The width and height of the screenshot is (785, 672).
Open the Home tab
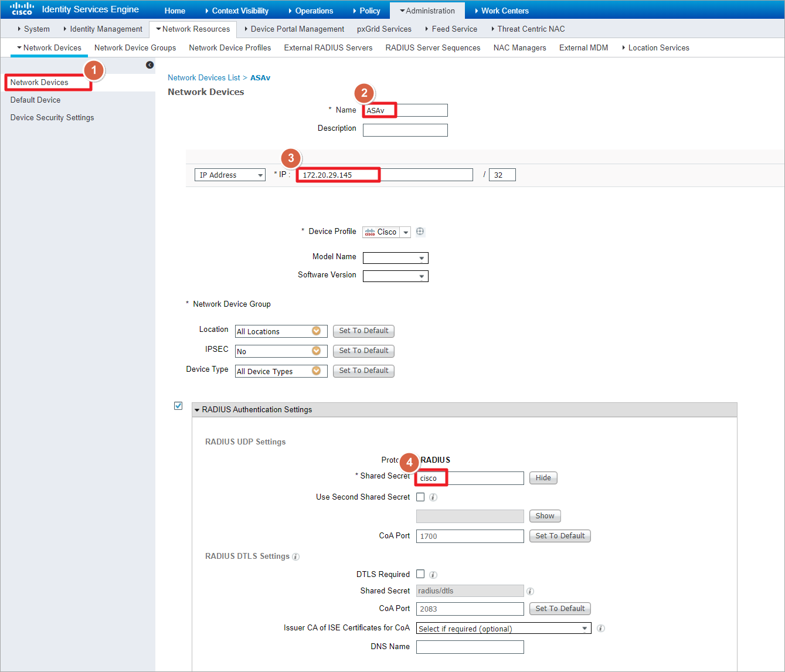point(175,11)
